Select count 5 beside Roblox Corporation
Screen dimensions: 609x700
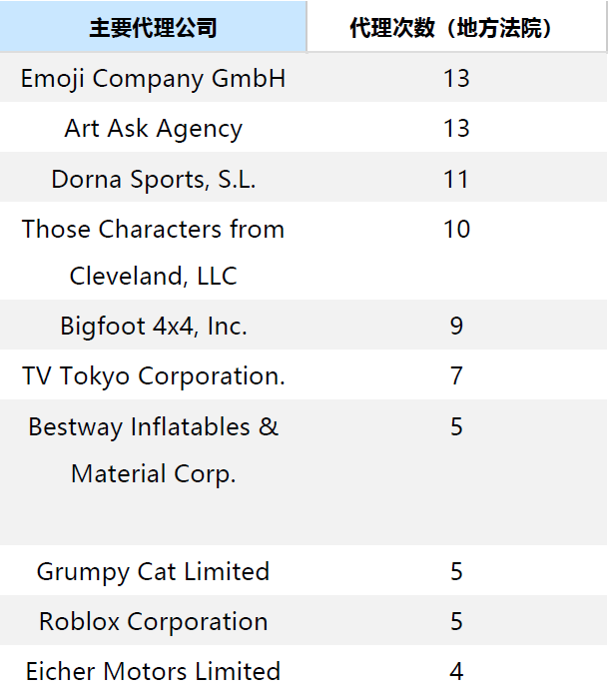click(x=456, y=621)
